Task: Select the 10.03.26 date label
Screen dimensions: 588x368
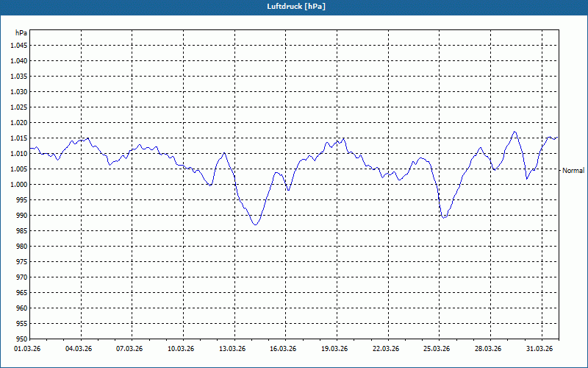Action: click(181, 349)
